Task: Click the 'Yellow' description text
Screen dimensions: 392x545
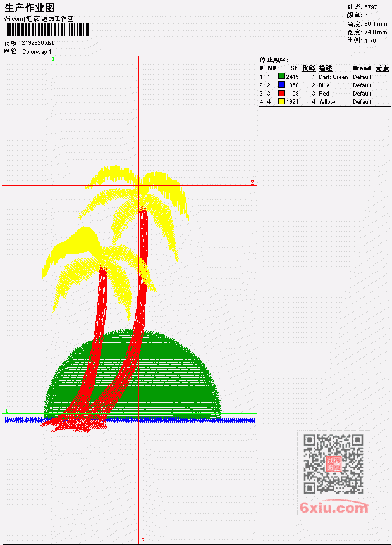Action: pos(327,102)
